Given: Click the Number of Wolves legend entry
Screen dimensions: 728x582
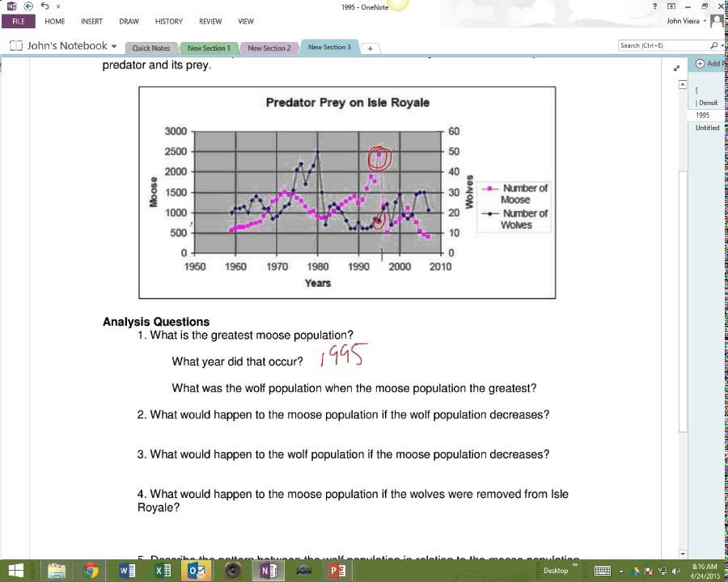Looking at the screenshot, I should point(514,218).
